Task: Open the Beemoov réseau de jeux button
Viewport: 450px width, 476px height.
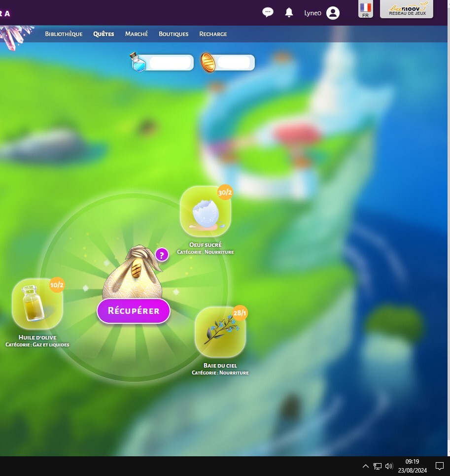Action: point(407,9)
